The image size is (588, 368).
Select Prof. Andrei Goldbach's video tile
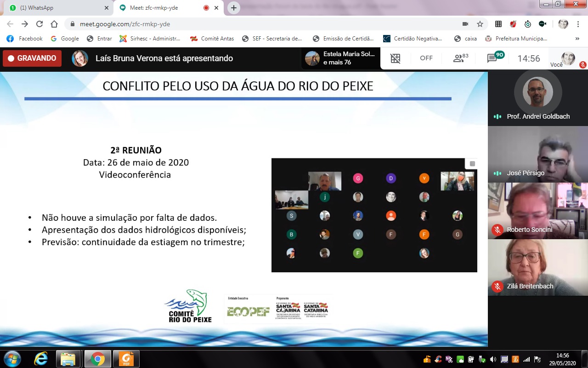point(537,98)
